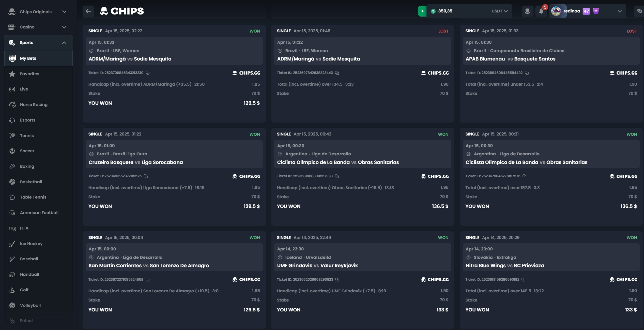
Task: Open the CHIPS logo home link
Action: pyautogui.click(x=122, y=11)
